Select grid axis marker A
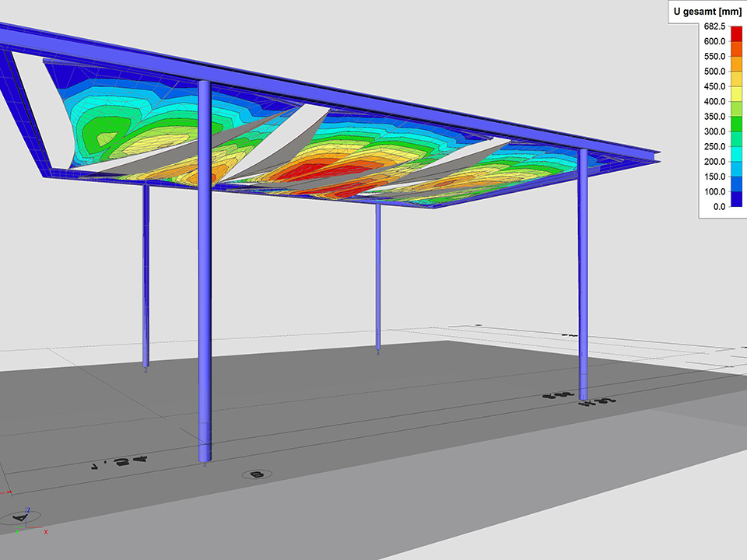Viewport: 747px width, 560px height. [19, 519]
